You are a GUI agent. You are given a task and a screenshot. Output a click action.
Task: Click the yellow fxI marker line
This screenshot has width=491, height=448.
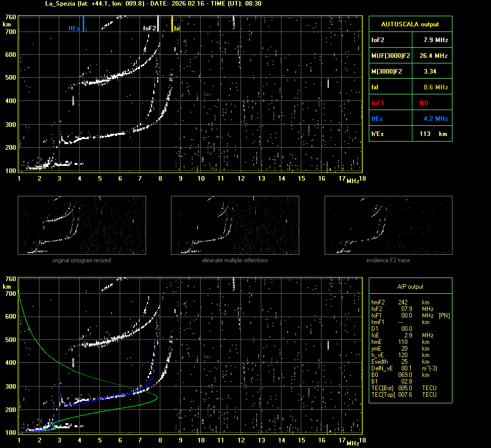(172, 24)
